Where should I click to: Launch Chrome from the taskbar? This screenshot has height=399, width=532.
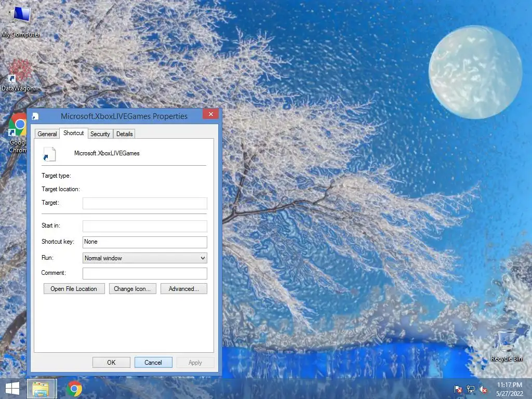[74, 389]
